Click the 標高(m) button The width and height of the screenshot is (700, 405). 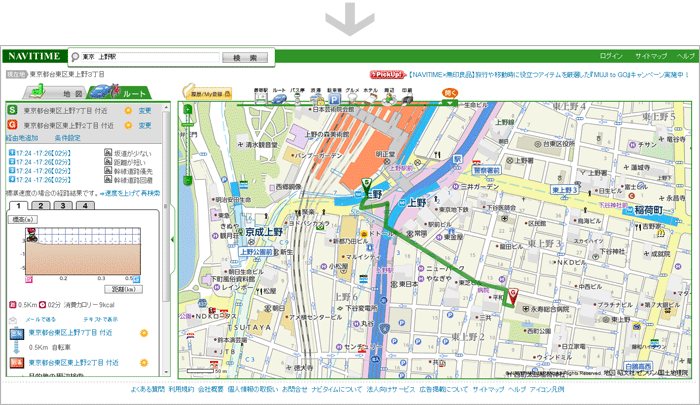tap(23, 220)
